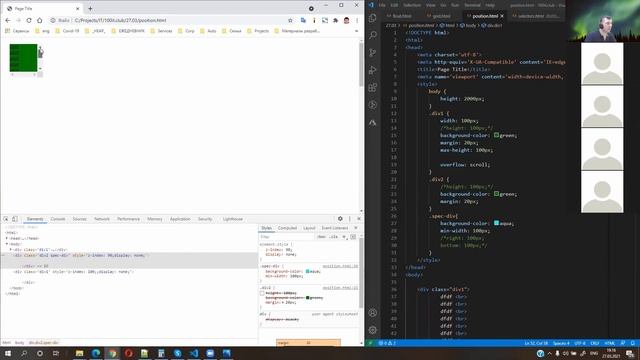
Task: Click the green color swatch in the Styles pane
Action: point(307,298)
